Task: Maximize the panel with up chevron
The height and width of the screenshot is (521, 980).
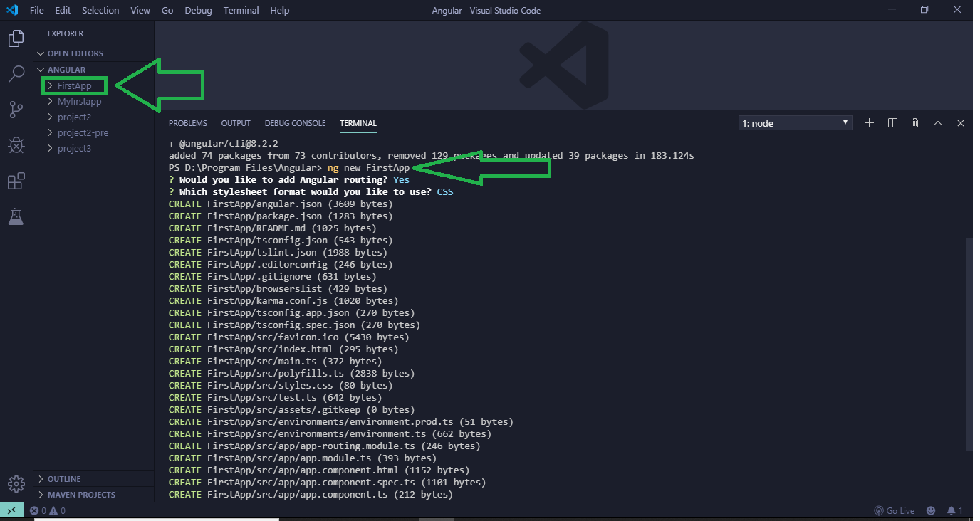Action: pyautogui.click(x=938, y=123)
